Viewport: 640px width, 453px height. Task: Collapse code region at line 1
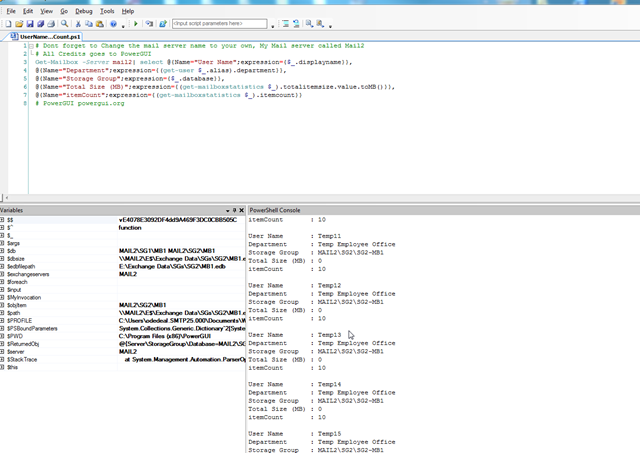[31, 46]
